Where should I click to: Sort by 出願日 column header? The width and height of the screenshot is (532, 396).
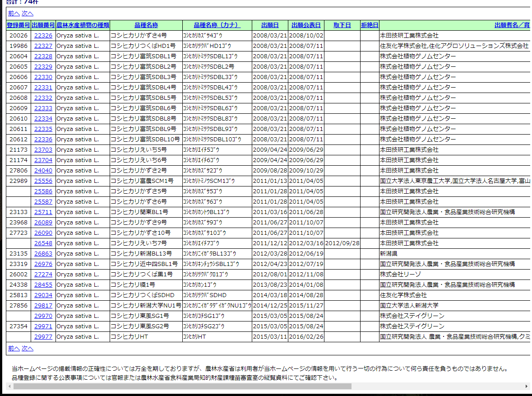point(270,25)
